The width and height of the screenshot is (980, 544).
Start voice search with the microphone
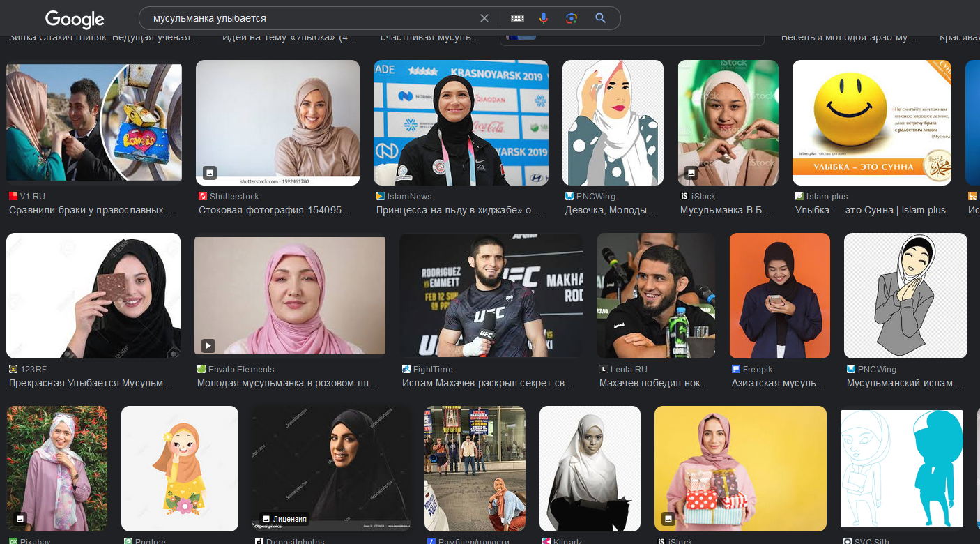click(x=544, y=18)
